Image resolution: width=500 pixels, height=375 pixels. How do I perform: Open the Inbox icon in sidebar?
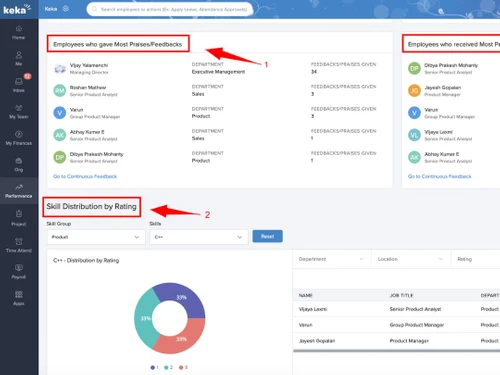[19, 85]
